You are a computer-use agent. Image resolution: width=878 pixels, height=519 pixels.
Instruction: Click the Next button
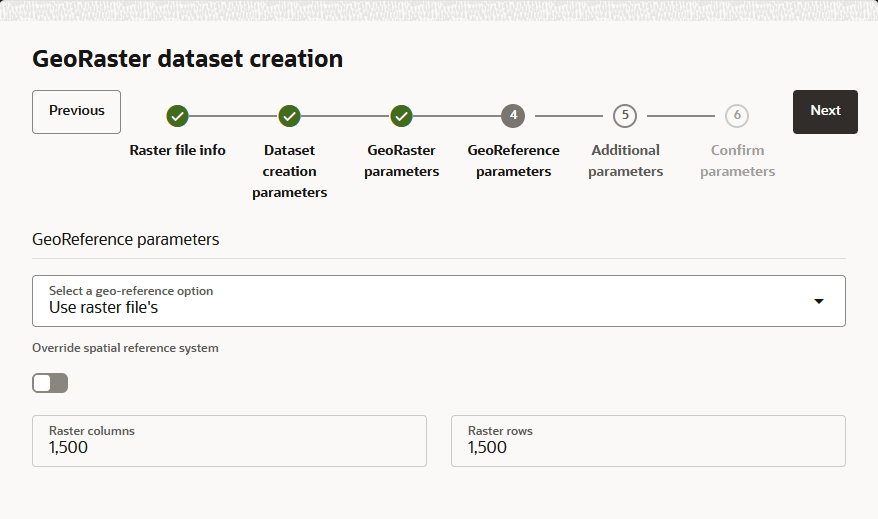point(825,112)
